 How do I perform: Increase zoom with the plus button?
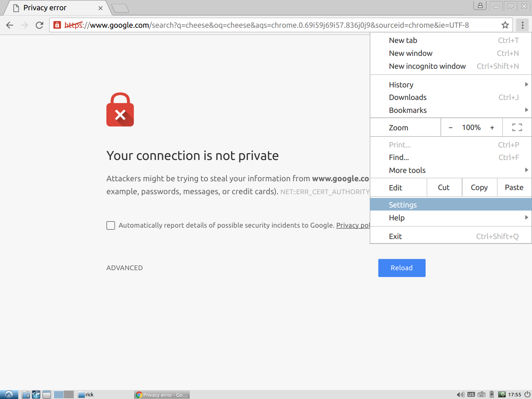tap(492, 128)
